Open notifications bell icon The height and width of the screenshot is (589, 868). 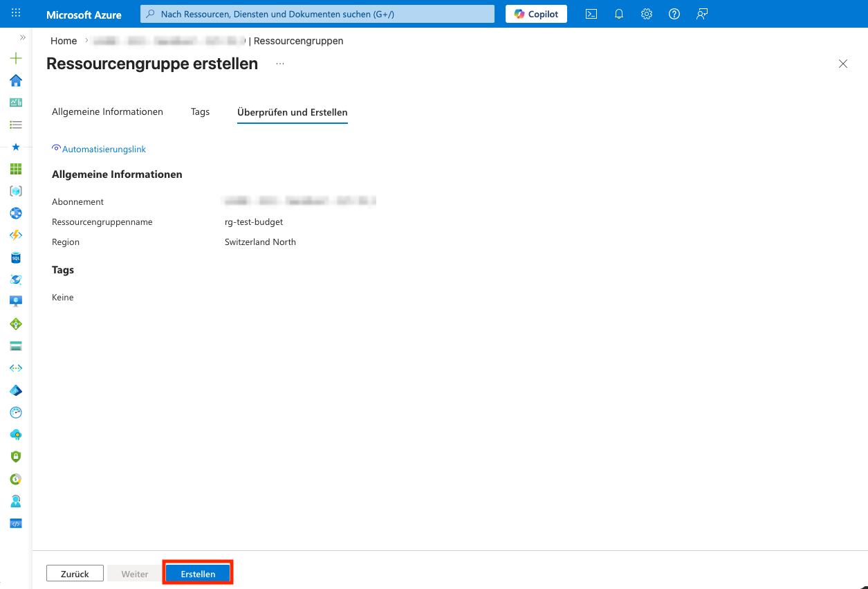pyautogui.click(x=619, y=14)
